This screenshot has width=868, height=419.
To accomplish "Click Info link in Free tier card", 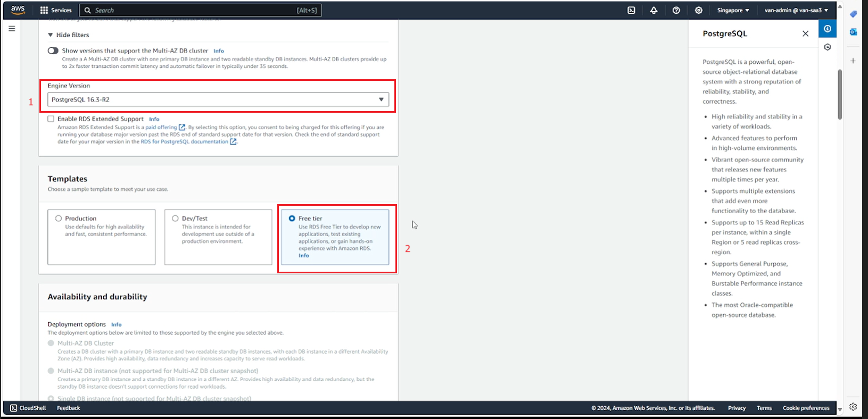I will (x=304, y=256).
